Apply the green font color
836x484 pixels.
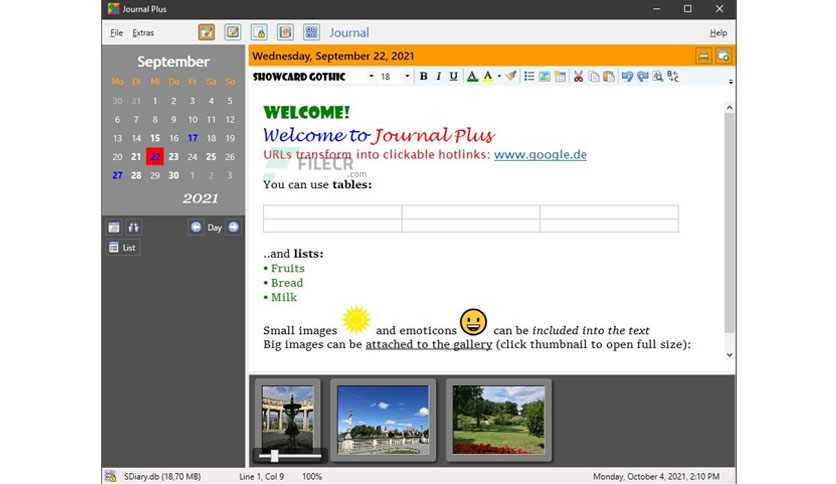[x=472, y=76]
